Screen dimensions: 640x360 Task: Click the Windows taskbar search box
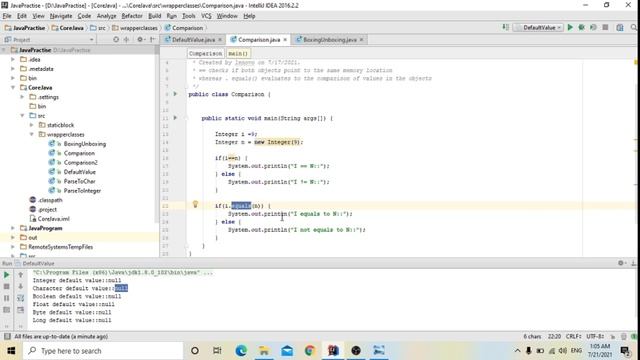click(x=103, y=351)
